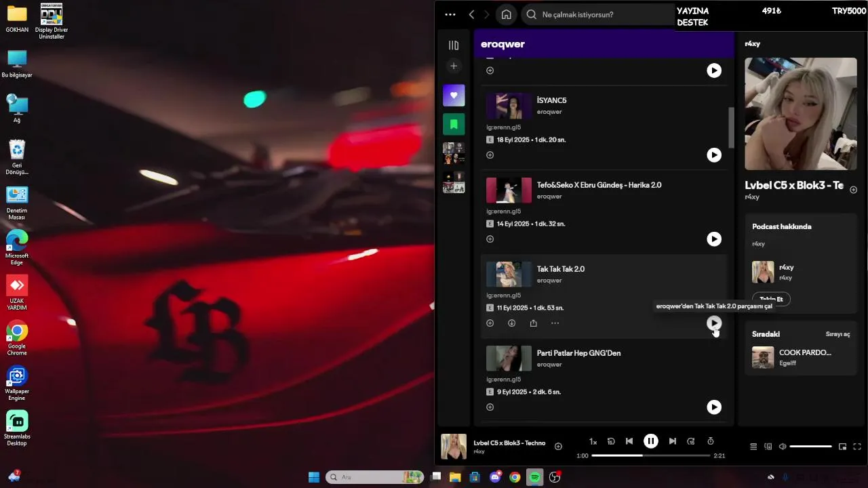The height and width of the screenshot is (488, 868).
Task: Expand Your Library sidebar icon
Action: (x=454, y=45)
